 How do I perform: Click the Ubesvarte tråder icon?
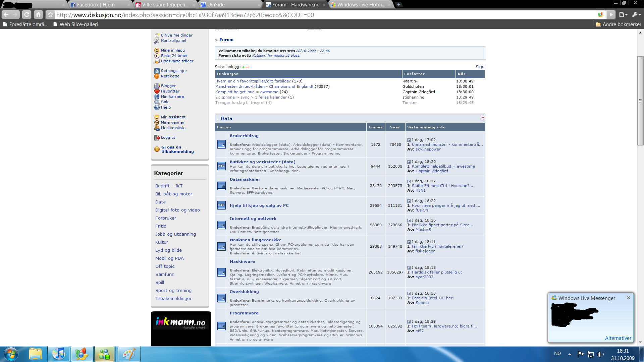click(x=157, y=61)
